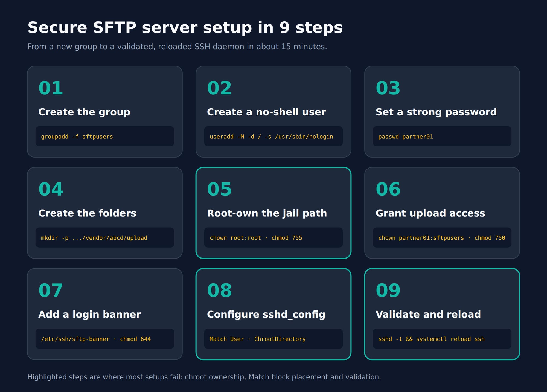Click the footer note about highlighted steps
This screenshot has width=547, height=392.
(204, 377)
